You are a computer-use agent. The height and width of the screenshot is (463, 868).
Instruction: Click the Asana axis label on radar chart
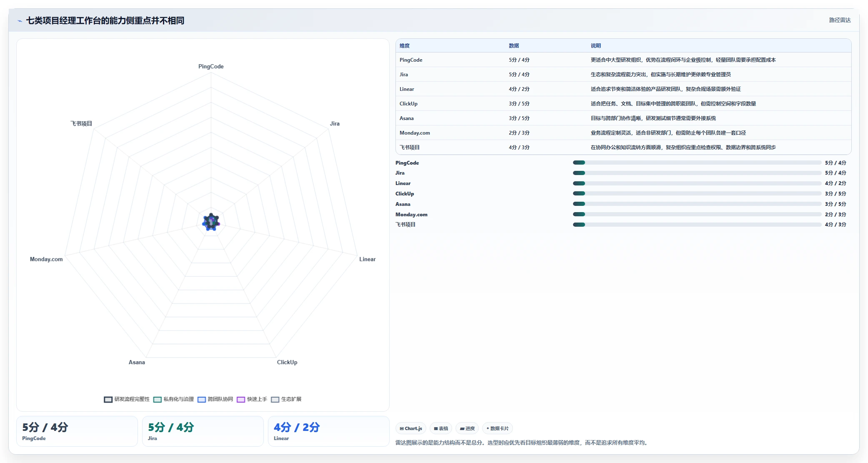[x=137, y=362]
